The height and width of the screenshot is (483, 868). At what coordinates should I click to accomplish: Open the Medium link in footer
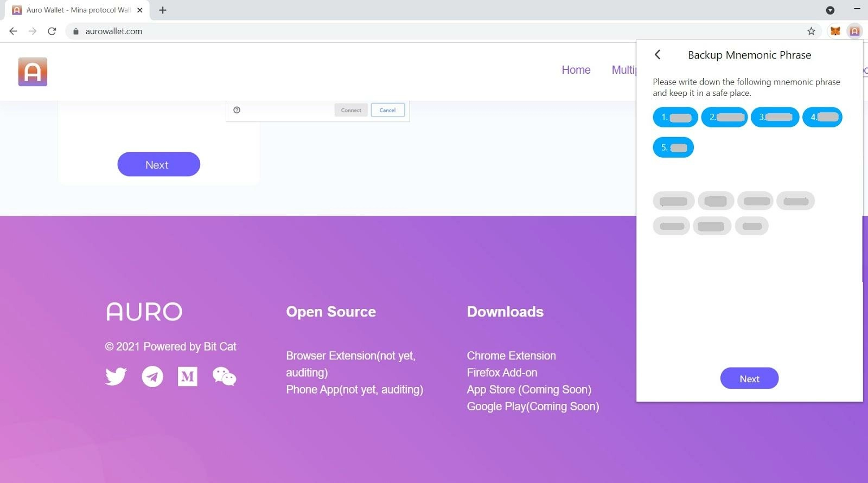click(188, 376)
